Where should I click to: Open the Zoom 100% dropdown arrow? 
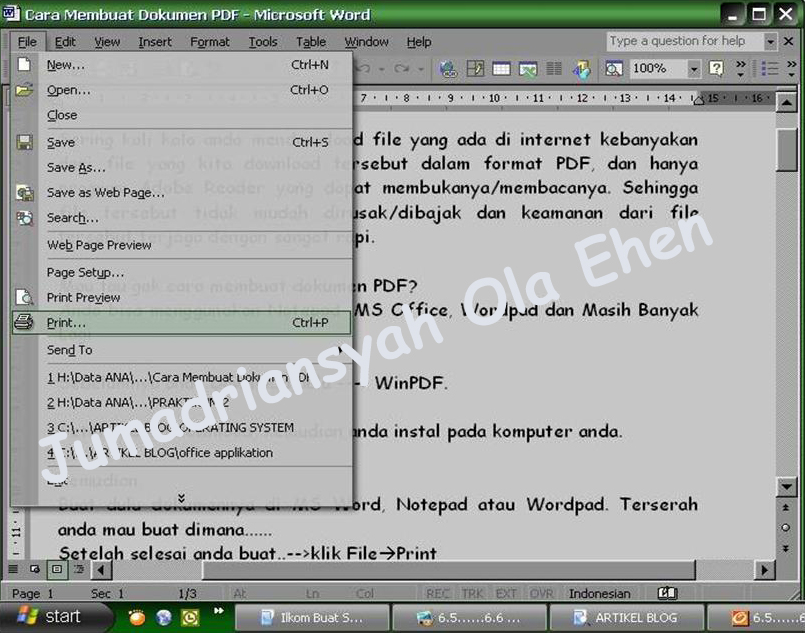tap(694, 68)
